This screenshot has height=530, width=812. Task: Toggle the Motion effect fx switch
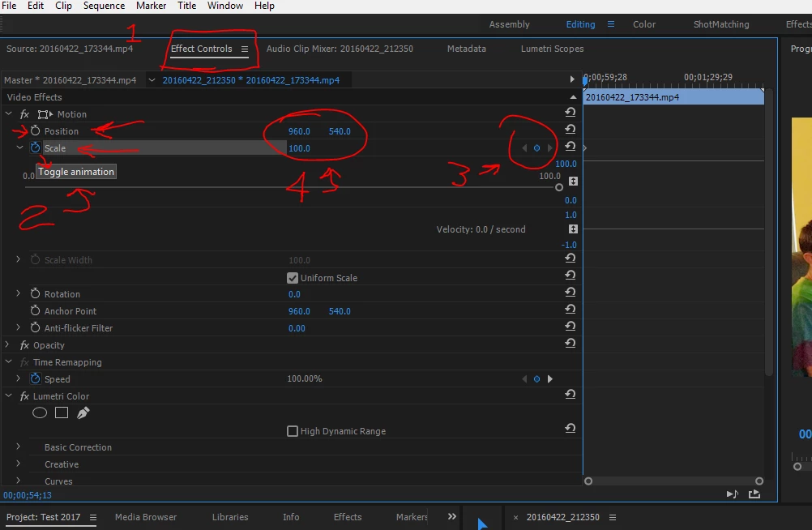coord(24,114)
